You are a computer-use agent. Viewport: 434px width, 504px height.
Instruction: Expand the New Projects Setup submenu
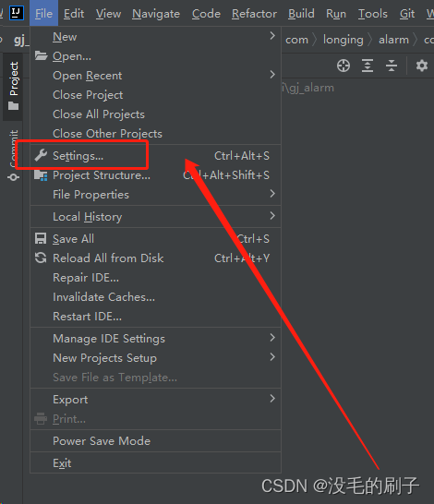click(x=156, y=358)
